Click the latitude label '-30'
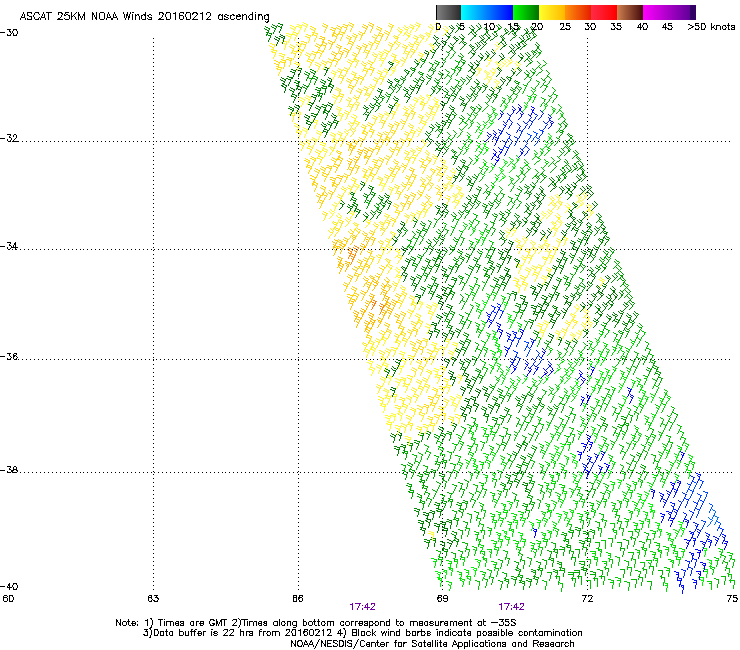Screen dimensions: 740x650 (x=9, y=33)
